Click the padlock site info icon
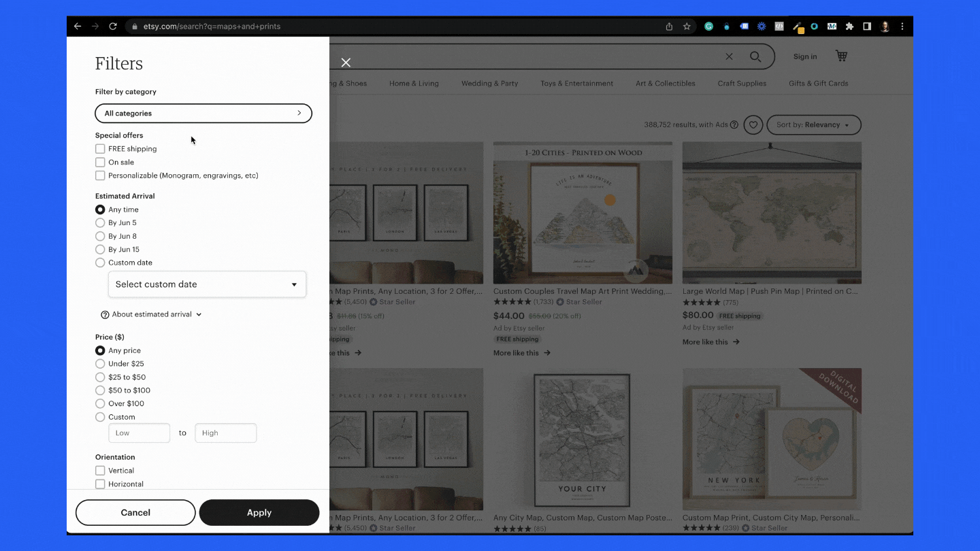This screenshot has height=551, width=980. [135, 27]
